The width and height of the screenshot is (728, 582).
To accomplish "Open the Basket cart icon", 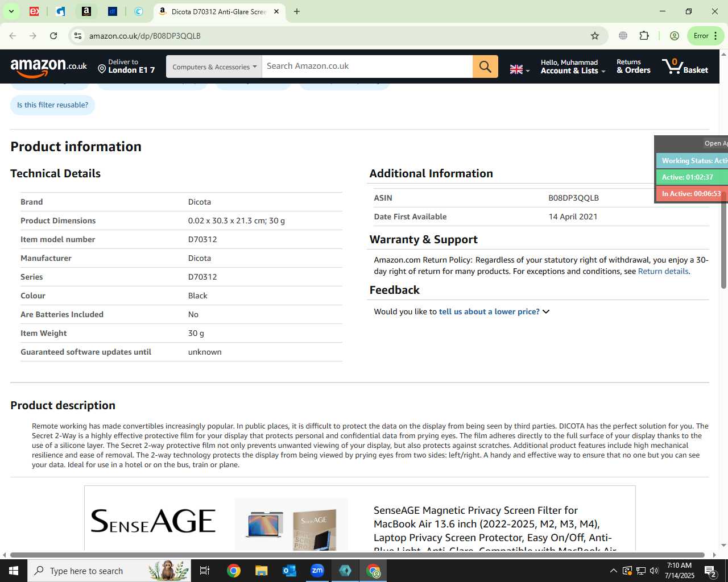I will [x=685, y=66].
